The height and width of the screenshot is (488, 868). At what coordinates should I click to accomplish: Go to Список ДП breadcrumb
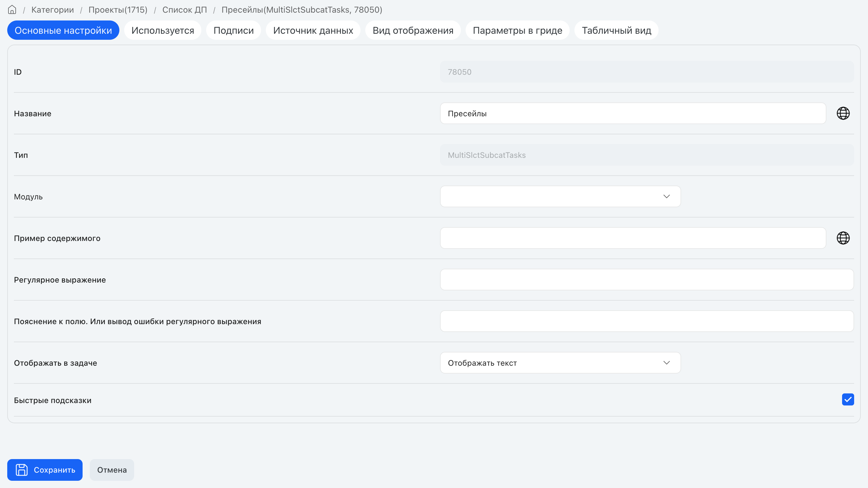point(185,10)
